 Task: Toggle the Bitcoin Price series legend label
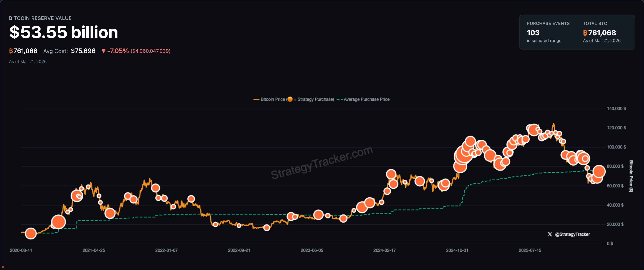[x=273, y=99]
